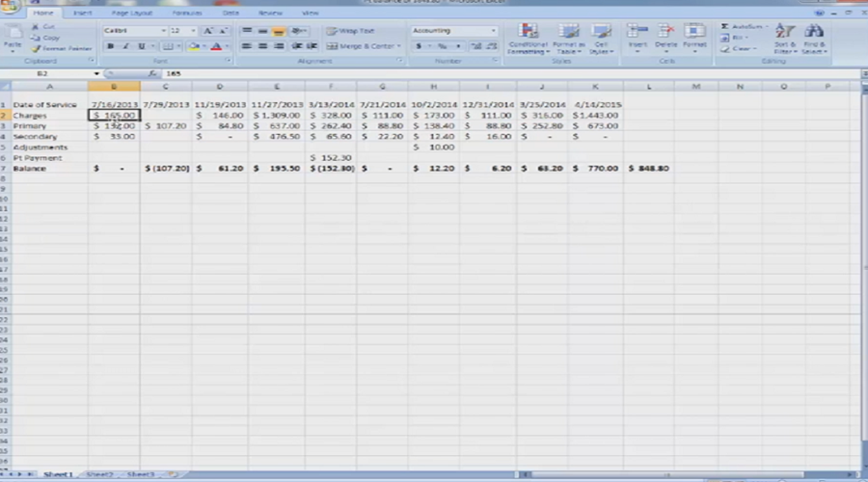
Task: Apply Comma Style number format
Action: (458, 46)
